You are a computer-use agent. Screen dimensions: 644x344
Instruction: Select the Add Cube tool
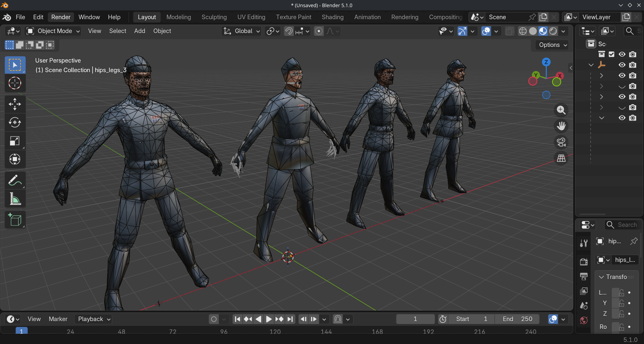tap(15, 220)
